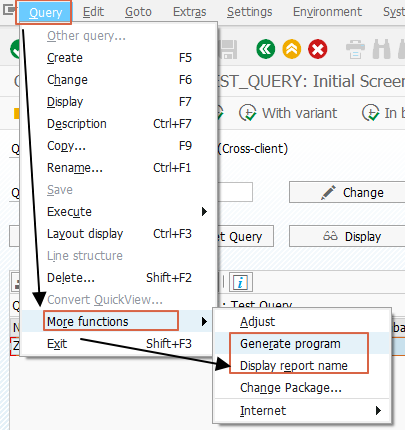Click the Print icon in toolbar
Image resolution: width=405 pixels, height=430 pixels.
[355, 49]
